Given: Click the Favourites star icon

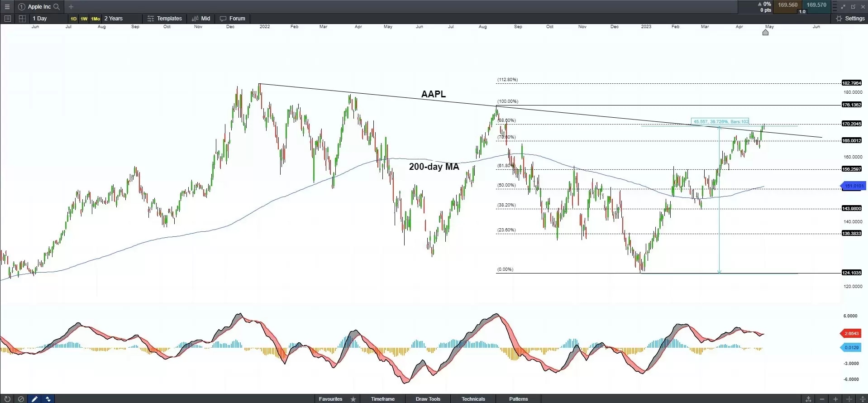Looking at the screenshot, I should (353, 399).
